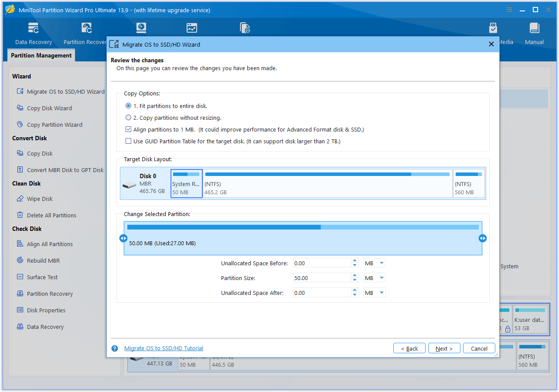Enable Use GUID Partition Table option
The height and width of the screenshot is (392, 559).
(x=128, y=141)
